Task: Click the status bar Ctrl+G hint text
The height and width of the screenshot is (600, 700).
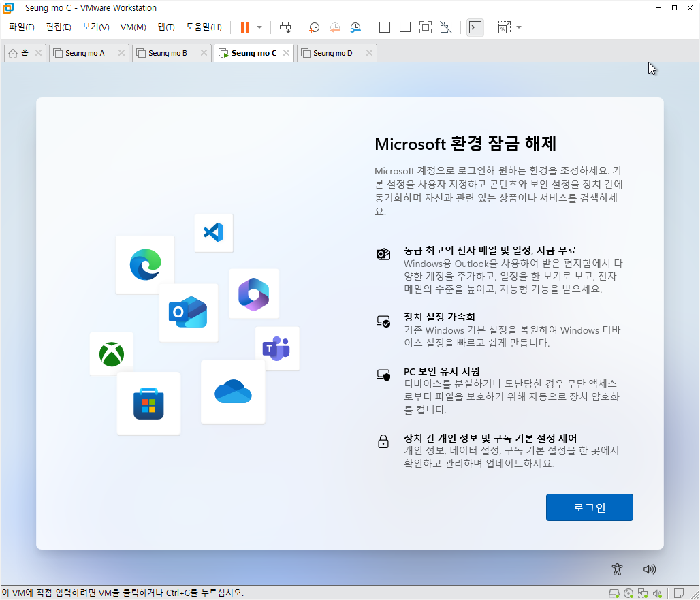Action: (123, 593)
